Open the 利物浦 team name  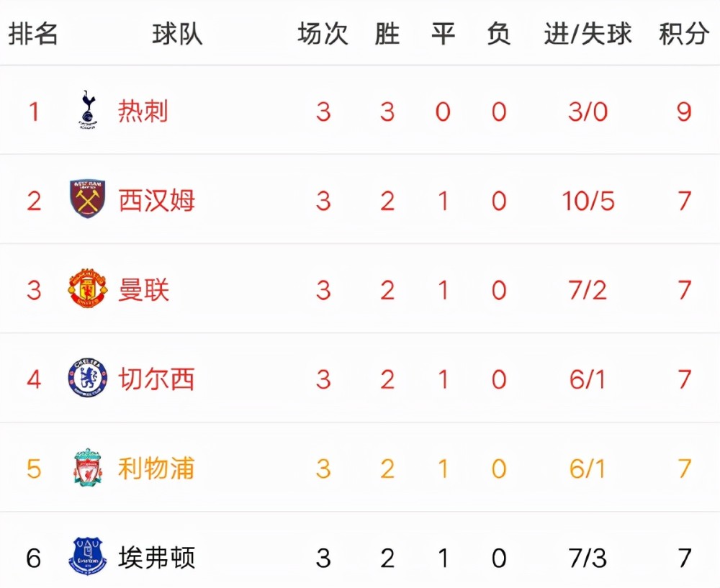coord(156,469)
